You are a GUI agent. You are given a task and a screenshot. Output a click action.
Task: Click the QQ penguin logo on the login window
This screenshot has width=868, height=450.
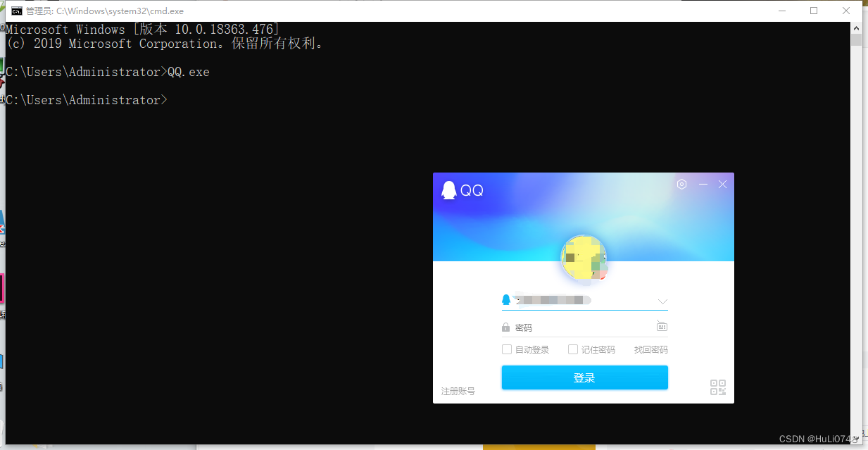(x=451, y=189)
